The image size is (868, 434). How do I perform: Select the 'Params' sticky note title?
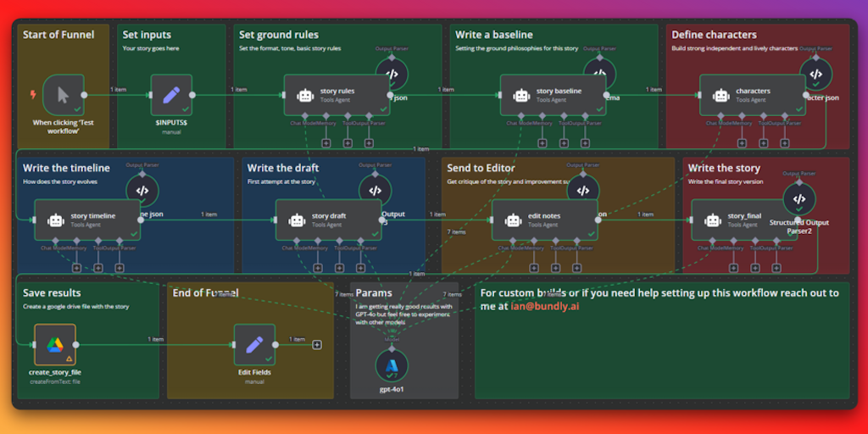[374, 292]
